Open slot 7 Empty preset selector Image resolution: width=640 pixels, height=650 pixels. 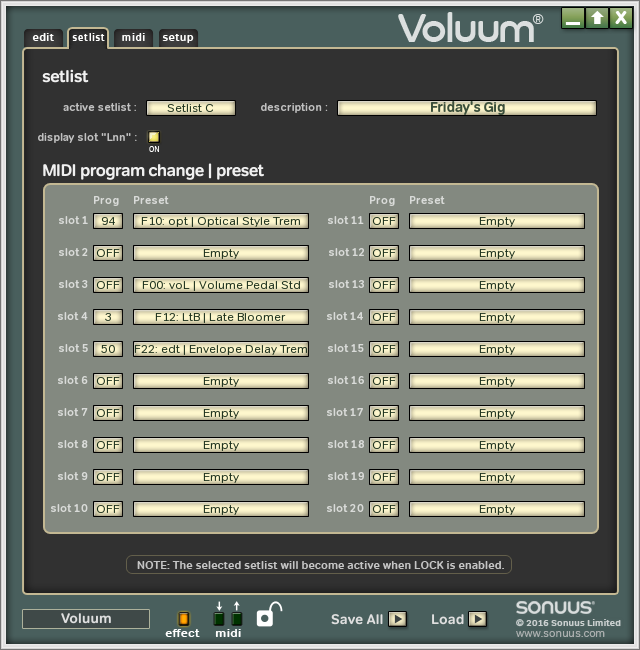221,413
